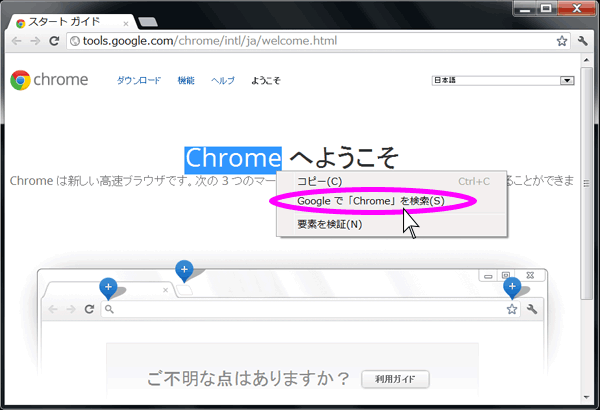This screenshot has height=410, width=600.
Task: Open the ヘルプ link
Action: (x=223, y=80)
